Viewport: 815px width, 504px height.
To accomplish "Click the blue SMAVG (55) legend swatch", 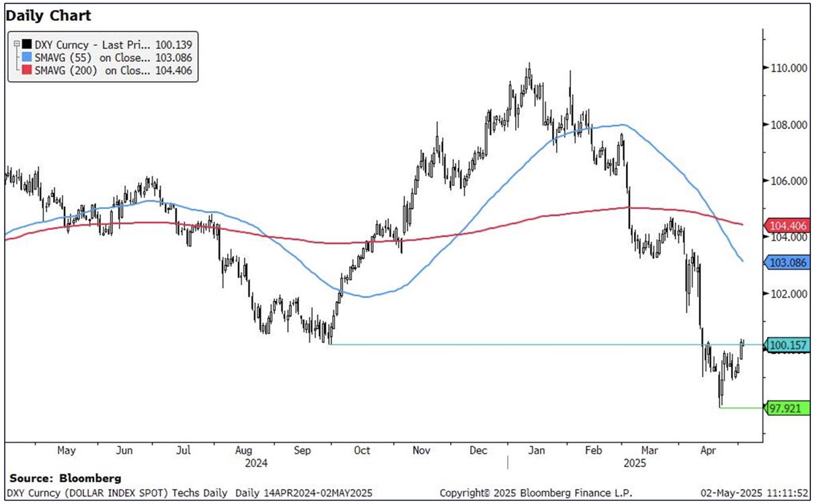I will [28, 57].
